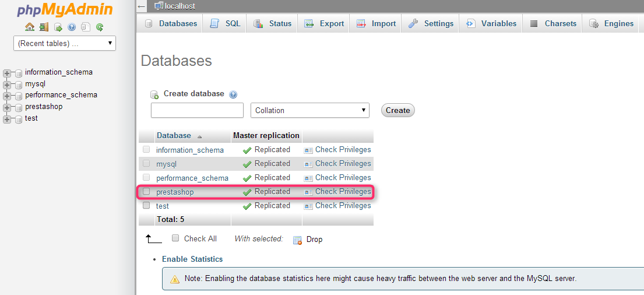
Task: Click the Log out door icon
Action: click(44, 27)
